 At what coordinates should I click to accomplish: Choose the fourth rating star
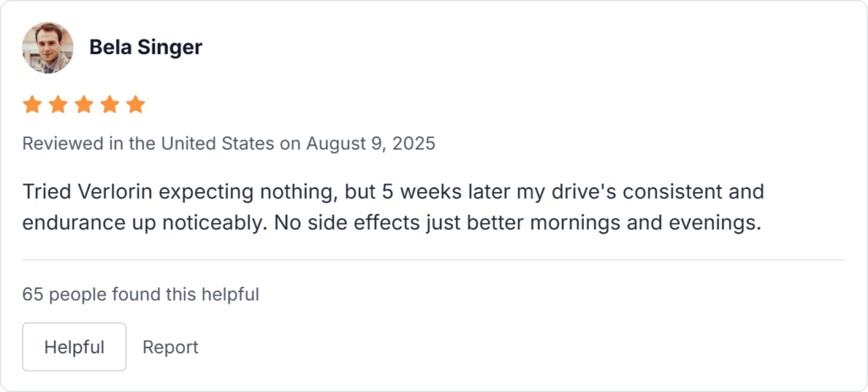click(109, 105)
